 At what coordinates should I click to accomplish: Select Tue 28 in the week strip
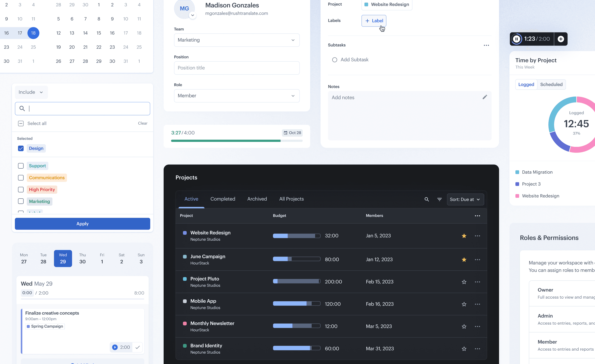(x=43, y=259)
